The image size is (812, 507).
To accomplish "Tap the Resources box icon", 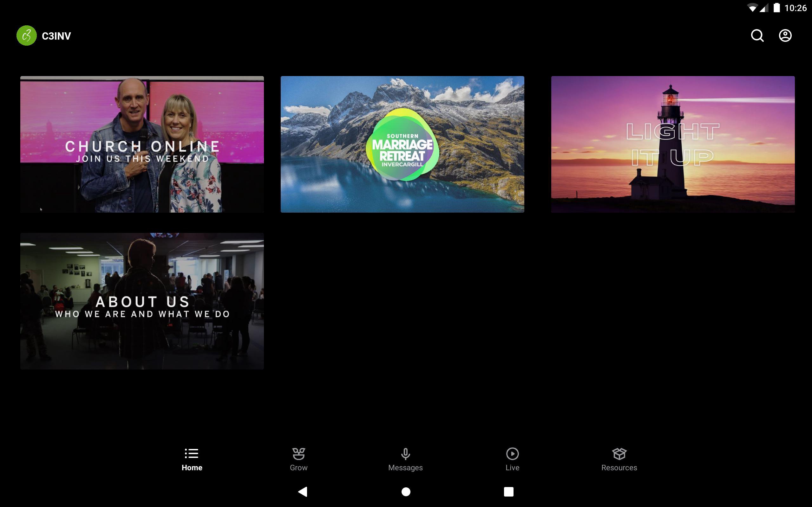I will 619,453.
